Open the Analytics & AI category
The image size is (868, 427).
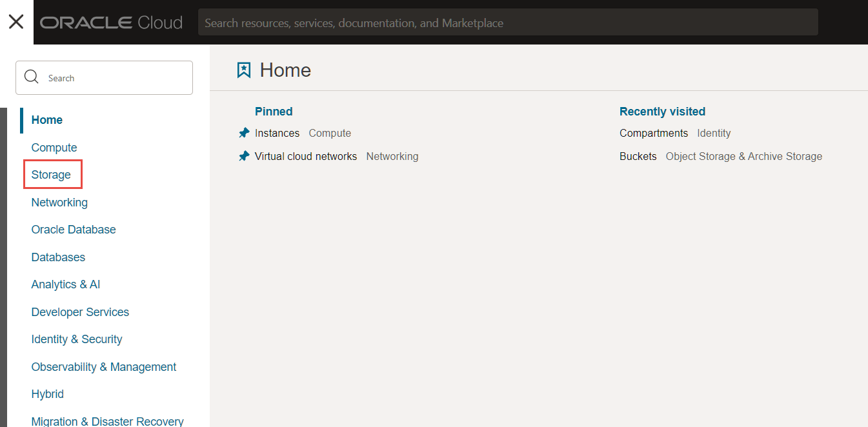(66, 284)
